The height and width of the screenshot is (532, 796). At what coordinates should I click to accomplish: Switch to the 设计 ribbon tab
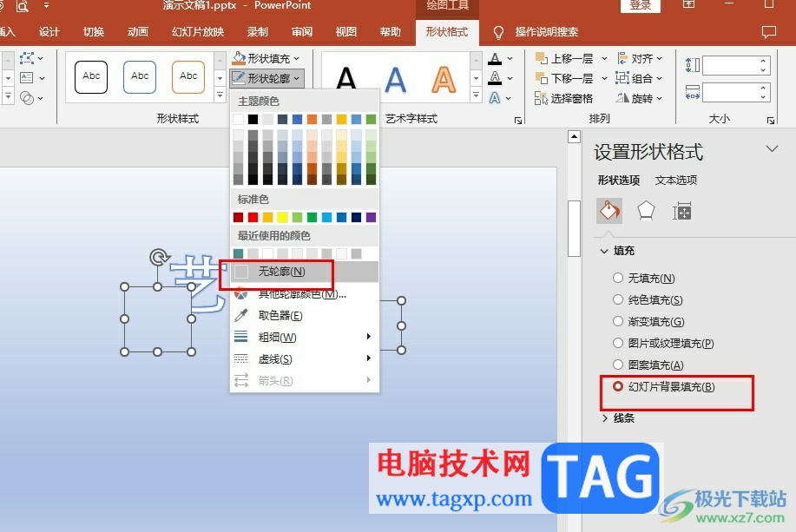49,32
